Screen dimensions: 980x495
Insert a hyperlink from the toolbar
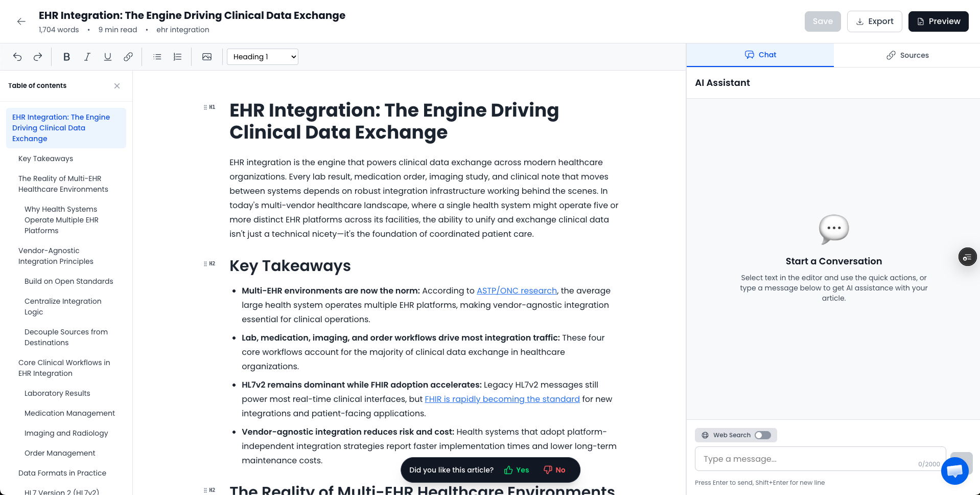[x=128, y=57]
